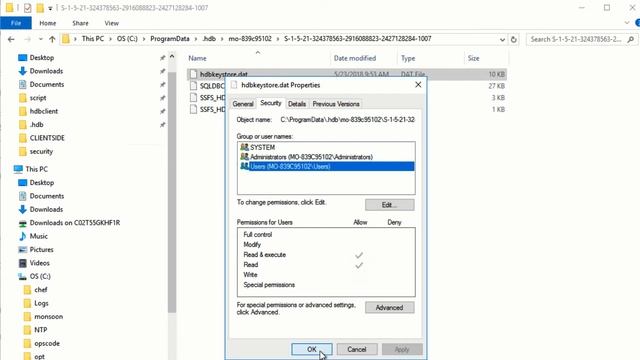640x360 pixels.
Task: Click the search magnifier icon
Action: click(631, 39)
